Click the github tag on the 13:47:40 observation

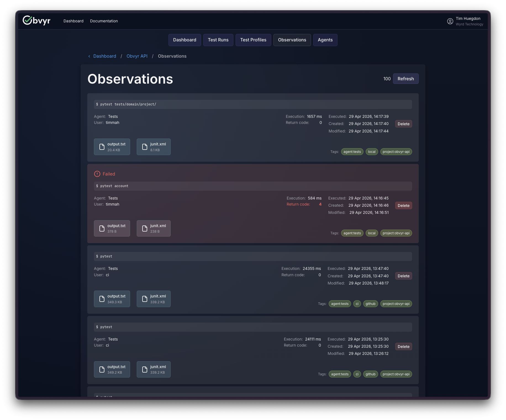click(371, 304)
